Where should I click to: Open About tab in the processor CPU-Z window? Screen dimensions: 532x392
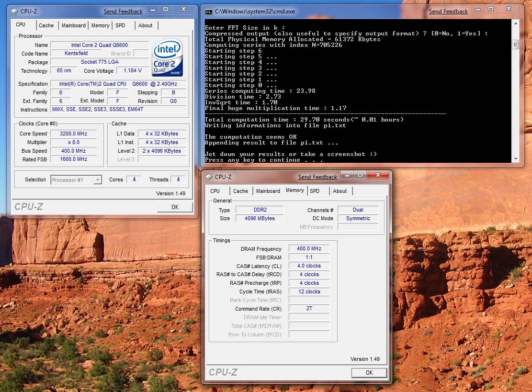coord(145,25)
